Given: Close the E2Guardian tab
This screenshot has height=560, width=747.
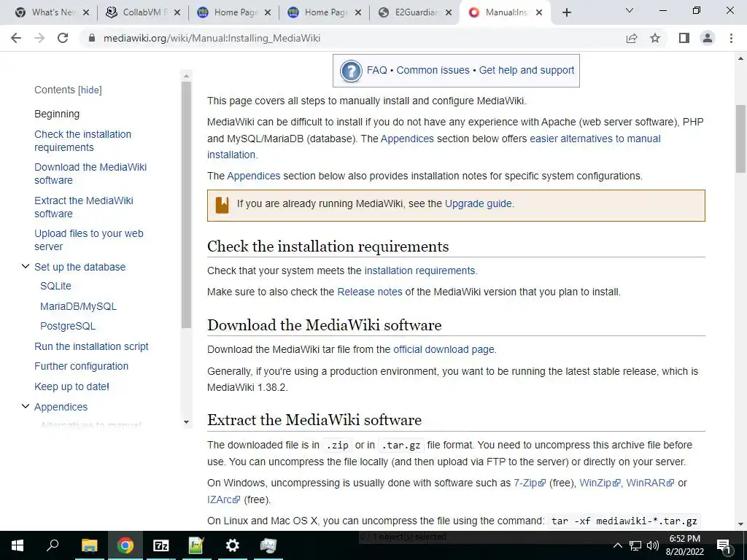Looking at the screenshot, I should point(449,12).
